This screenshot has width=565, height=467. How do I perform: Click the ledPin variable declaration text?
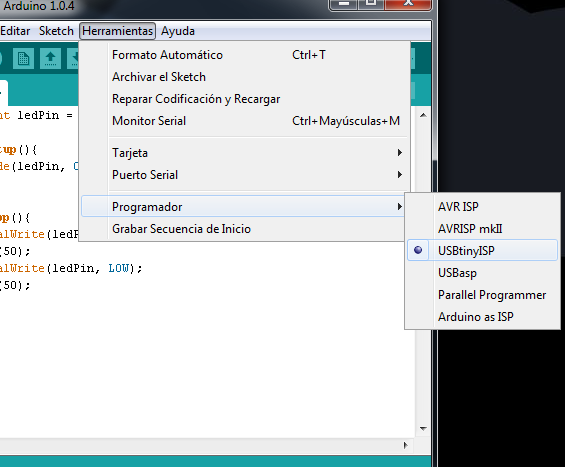(38, 115)
